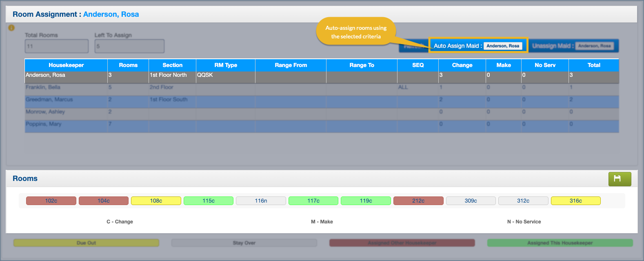
Task: Toggle room 117c assignment
Action: click(313, 201)
